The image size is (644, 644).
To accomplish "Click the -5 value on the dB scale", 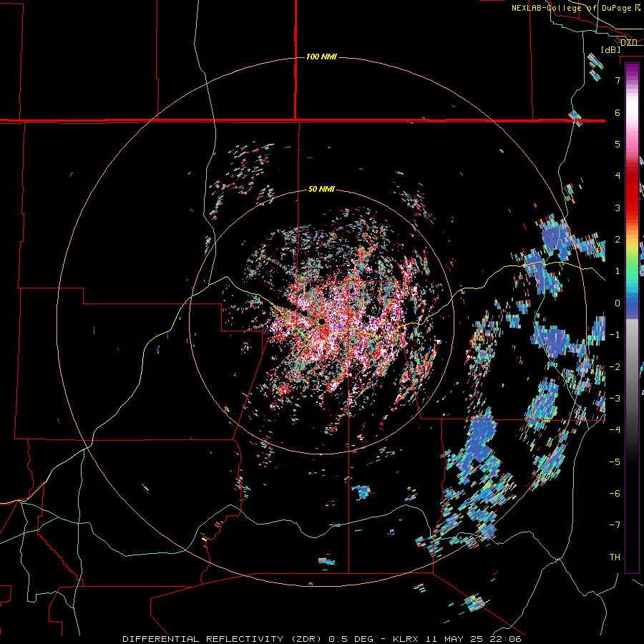I will 615,462.
